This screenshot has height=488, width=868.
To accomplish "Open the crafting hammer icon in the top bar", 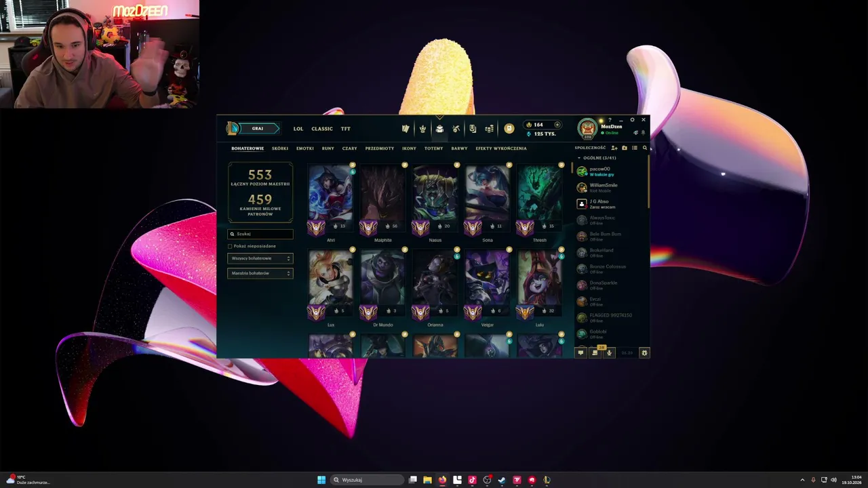I will [456, 129].
